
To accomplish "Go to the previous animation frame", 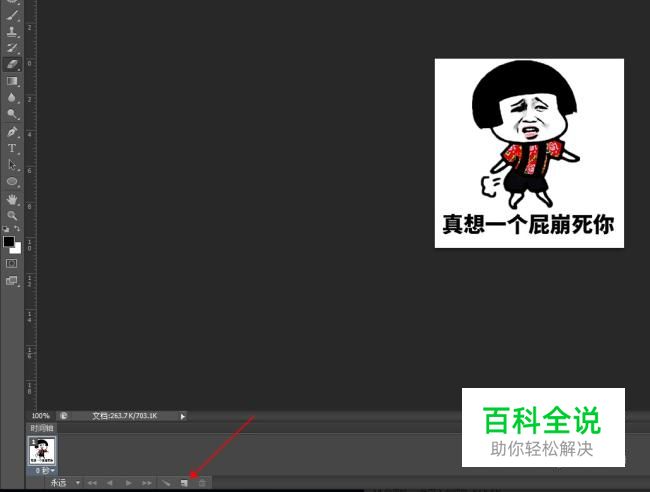I will (x=110, y=483).
